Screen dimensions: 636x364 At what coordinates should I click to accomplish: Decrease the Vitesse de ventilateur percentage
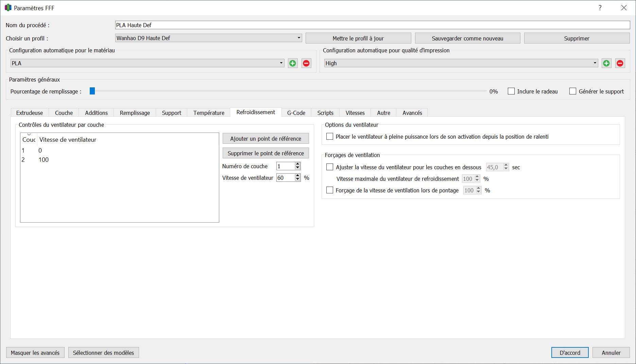pyautogui.click(x=298, y=179)
